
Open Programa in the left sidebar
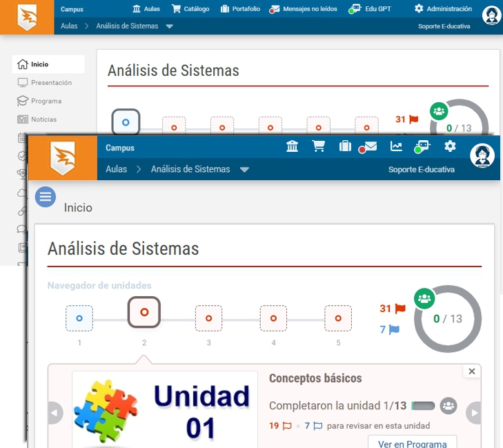point(46,101)
